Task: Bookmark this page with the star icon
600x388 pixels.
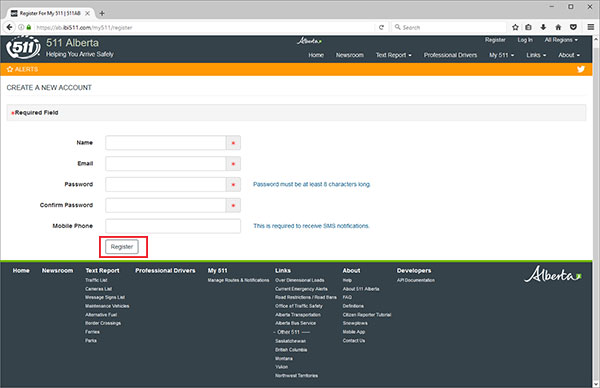Action: (515, 27)
